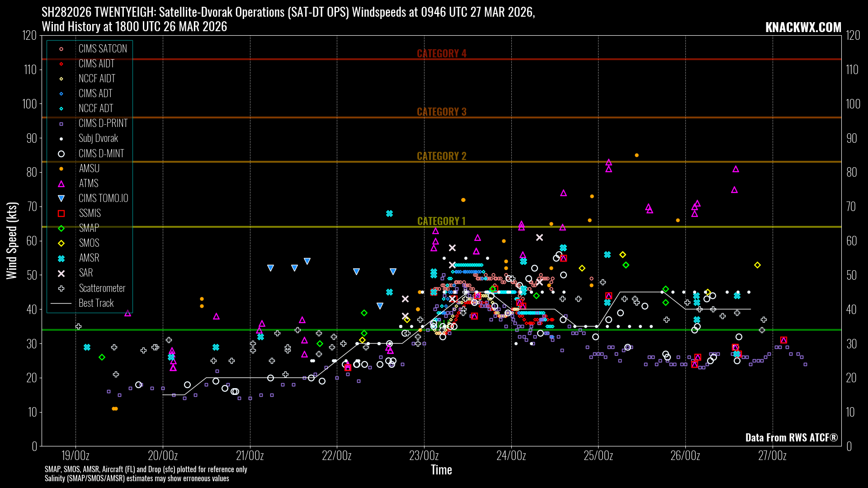Click the Best Track legend line sample

tap(61, 303)
